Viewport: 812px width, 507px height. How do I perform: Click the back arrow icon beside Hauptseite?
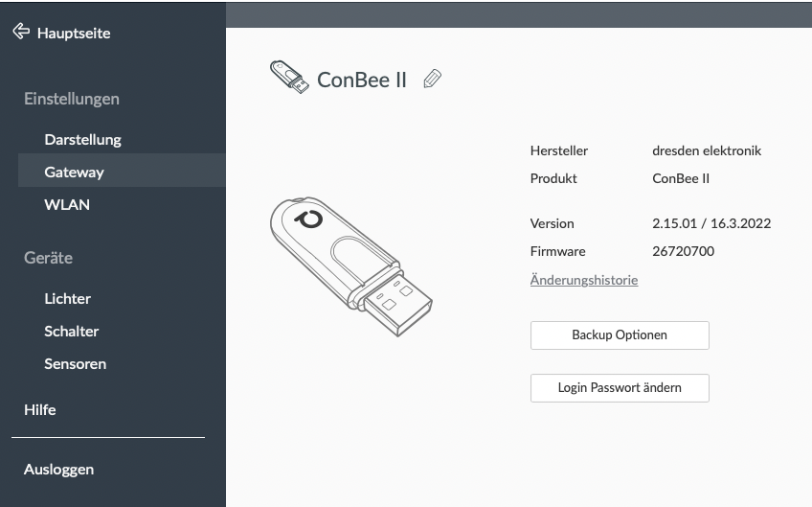tap(21, 33)
